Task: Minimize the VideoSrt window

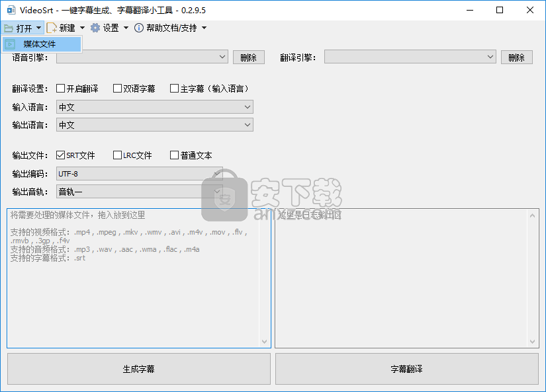Action: point(470,10)
